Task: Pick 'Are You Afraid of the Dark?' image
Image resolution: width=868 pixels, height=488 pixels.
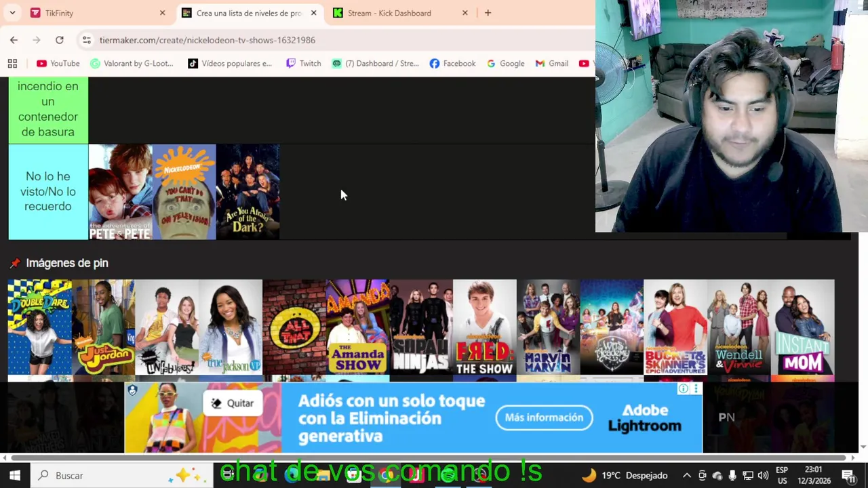Action: pos(248,192)
